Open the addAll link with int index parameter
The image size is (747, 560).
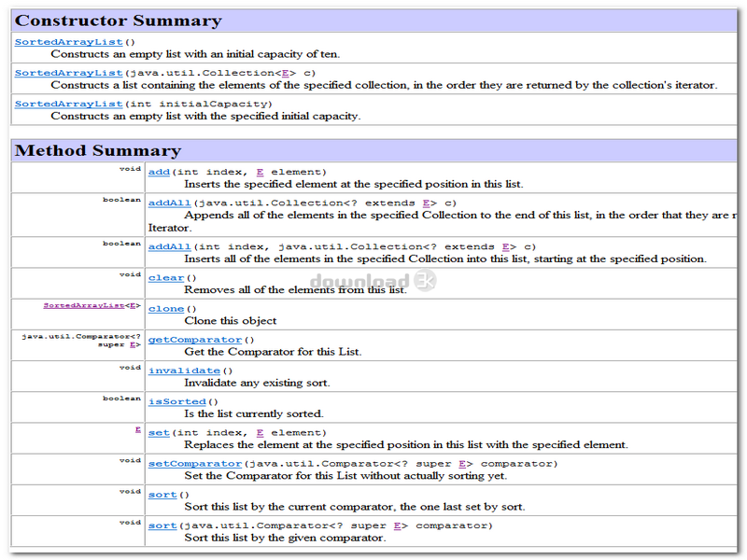[x=169, y=246]
